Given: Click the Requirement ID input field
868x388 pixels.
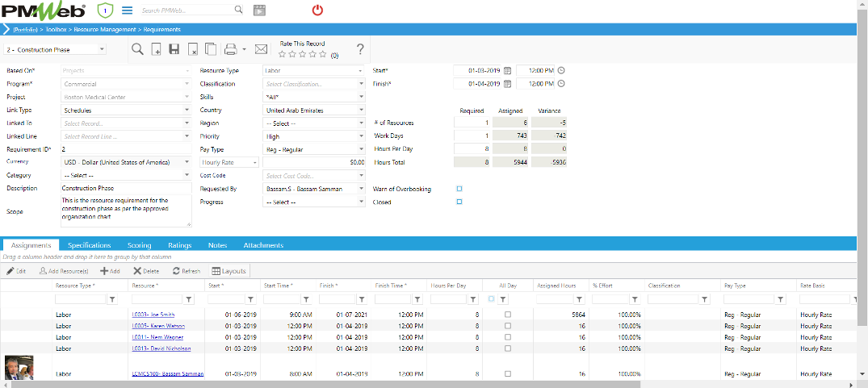Looking at the screenshot, I should tap(126, 149).
